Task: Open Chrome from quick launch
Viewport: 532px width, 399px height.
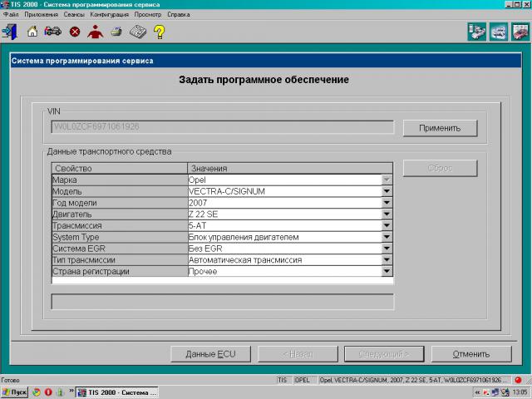Action: coord(37,392)
